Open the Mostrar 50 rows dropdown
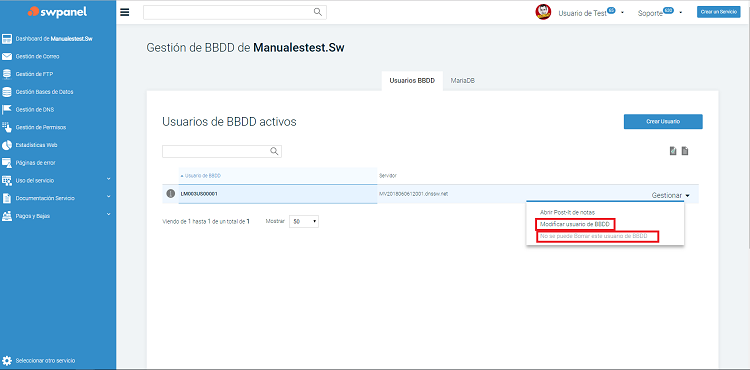Screen dimensions: 750x370 304,222
